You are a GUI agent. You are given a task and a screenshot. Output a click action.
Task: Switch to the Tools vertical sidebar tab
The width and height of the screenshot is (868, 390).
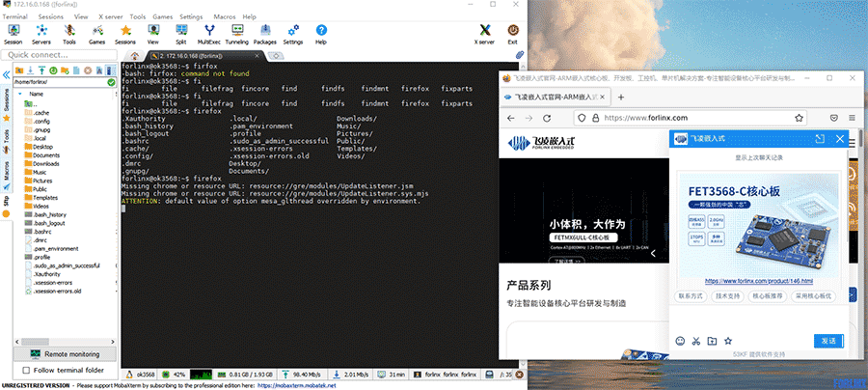6,140
